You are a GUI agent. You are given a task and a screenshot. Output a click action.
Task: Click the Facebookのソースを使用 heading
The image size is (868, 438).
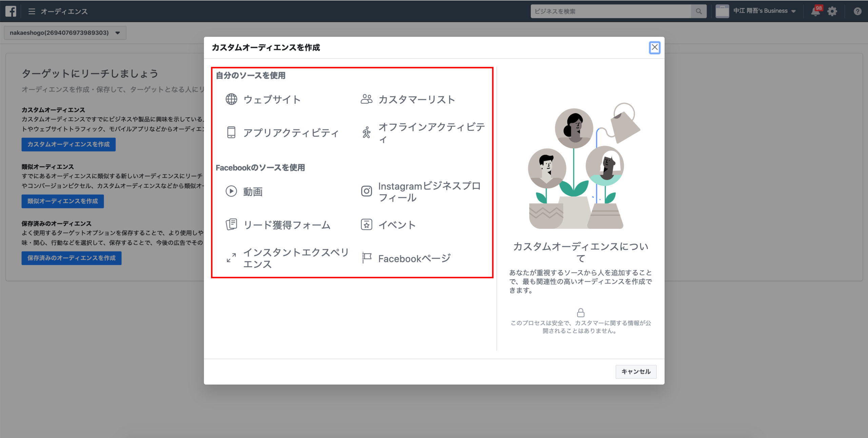(260, 168)
